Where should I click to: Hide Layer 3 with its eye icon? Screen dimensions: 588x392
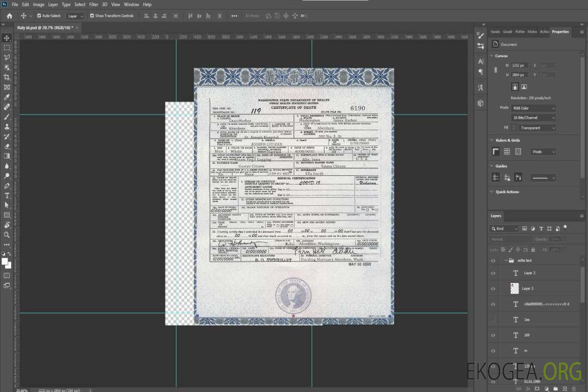(493, 289)
